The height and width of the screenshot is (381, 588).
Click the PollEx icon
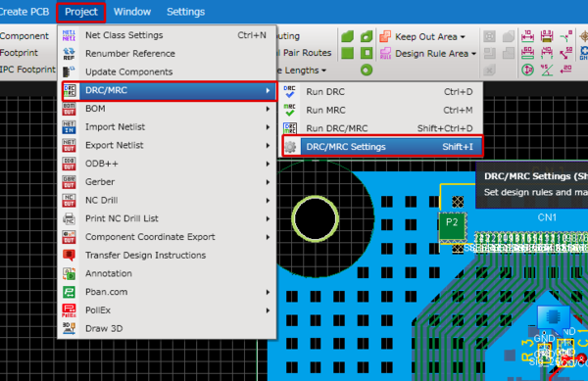69,310
